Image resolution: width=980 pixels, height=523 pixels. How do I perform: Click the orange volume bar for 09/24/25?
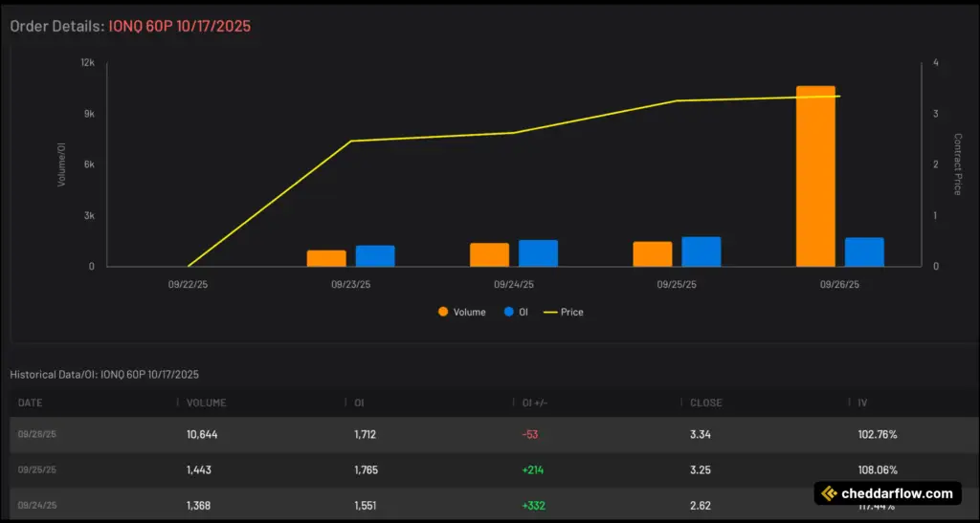(489, 254)
